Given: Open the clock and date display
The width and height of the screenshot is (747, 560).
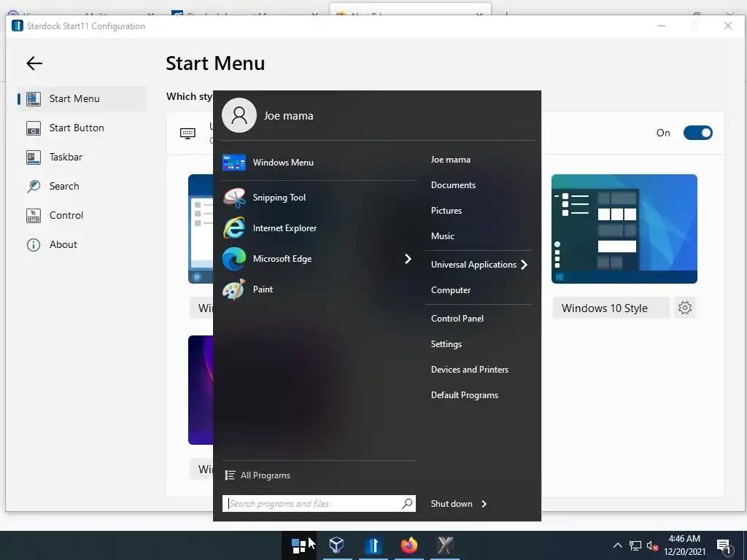Looking at the screenshot, I should click(x=684, y=545).
